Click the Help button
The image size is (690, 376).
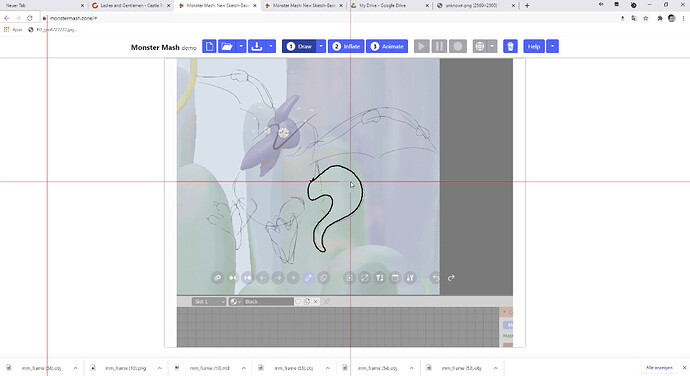coord(534,46)
